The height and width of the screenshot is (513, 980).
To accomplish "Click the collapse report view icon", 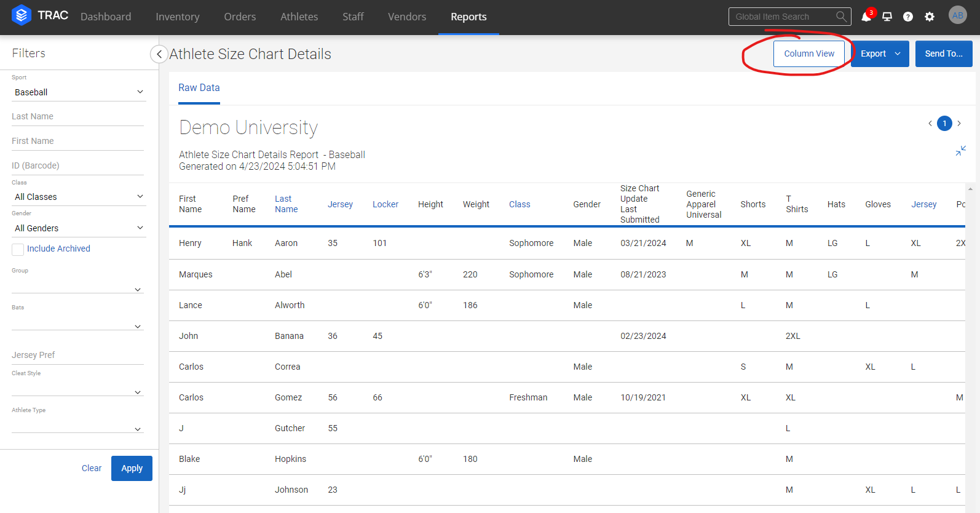I will coord(960,151).
